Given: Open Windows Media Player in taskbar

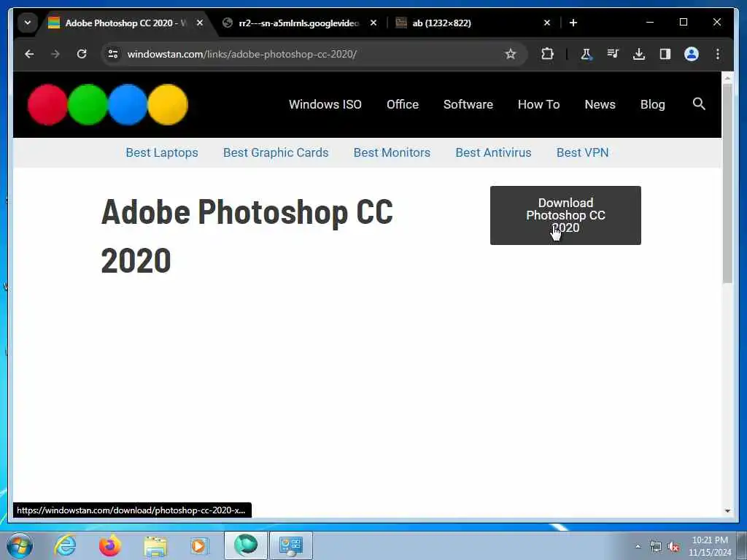Looking at the screenshot, I should click(199, 545).
